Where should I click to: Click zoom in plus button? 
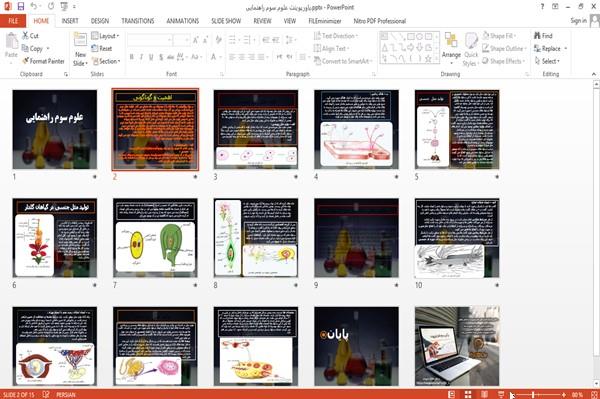tap(564, 394)
